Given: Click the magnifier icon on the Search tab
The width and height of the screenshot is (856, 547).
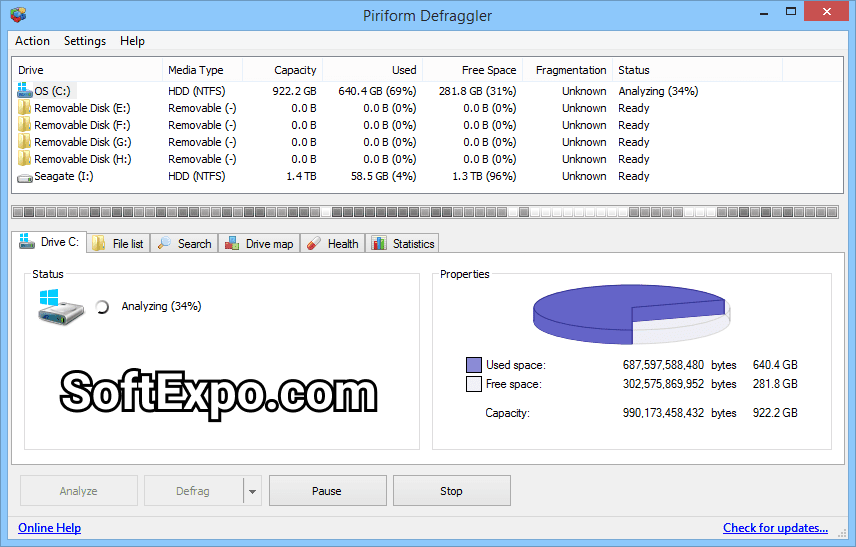Looking at the screenshot, I should click(x=164, y=243).
